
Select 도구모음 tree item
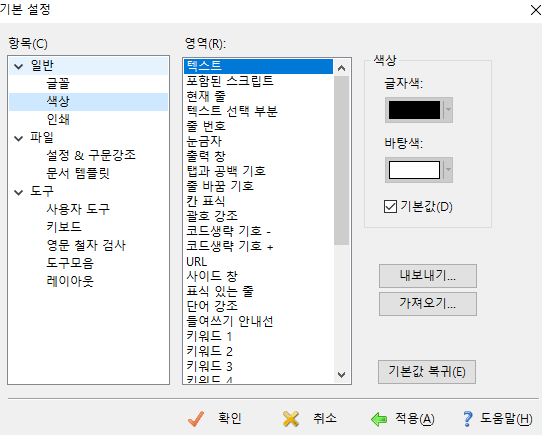(x=70, y=263)
